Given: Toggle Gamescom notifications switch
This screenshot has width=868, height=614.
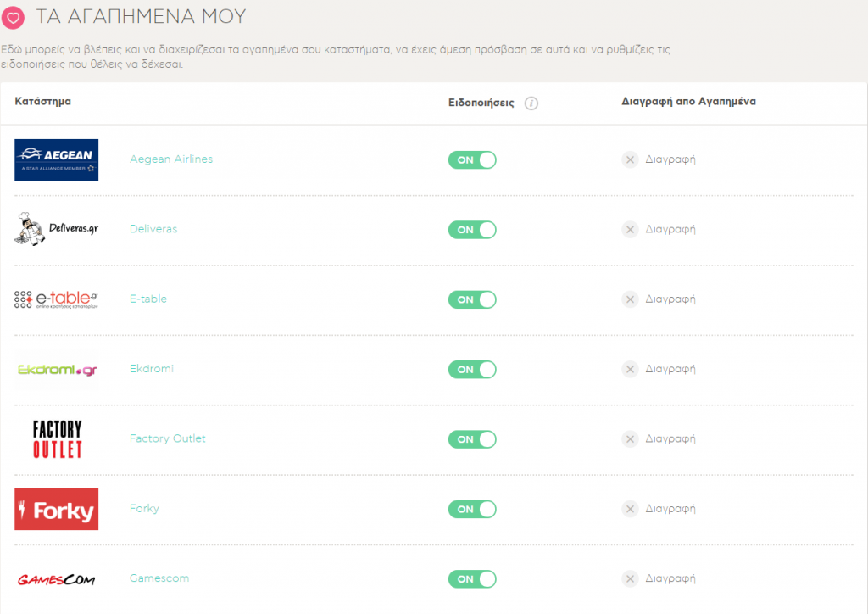Looking at the screenshot, I should [472, 578].
